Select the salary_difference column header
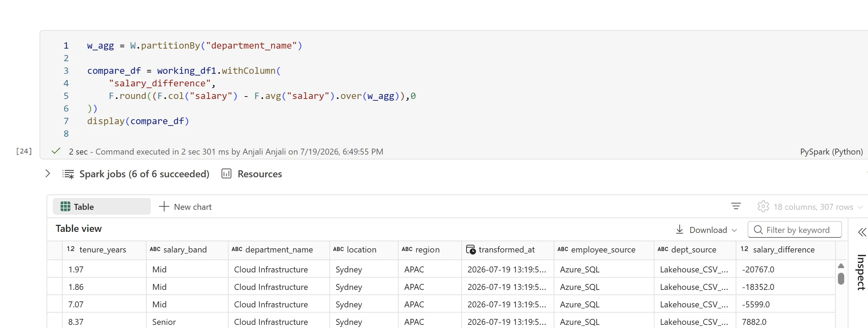Image resolution: width=868 pixels, height=328 pixels. (x=786, y=250)
